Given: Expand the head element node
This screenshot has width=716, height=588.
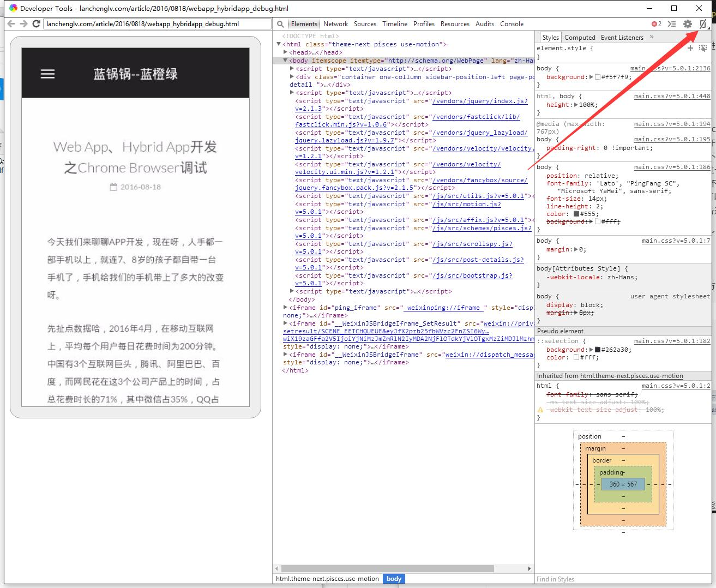Looking at the screenshot, I should click(x=285, y=52).
